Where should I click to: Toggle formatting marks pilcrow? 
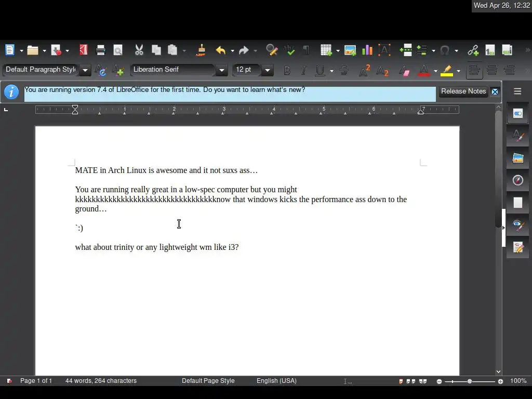click(x=306, y=50)
